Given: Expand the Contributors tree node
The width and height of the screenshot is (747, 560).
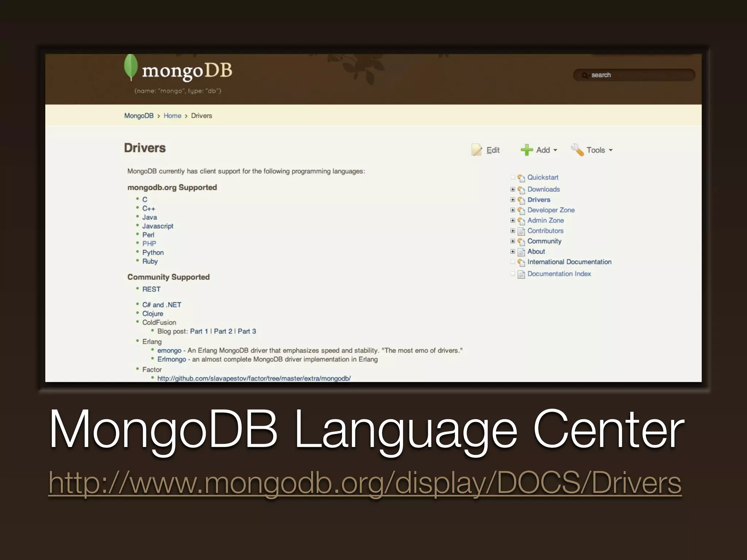Looking at the screenshot, I should click(512, 231).
